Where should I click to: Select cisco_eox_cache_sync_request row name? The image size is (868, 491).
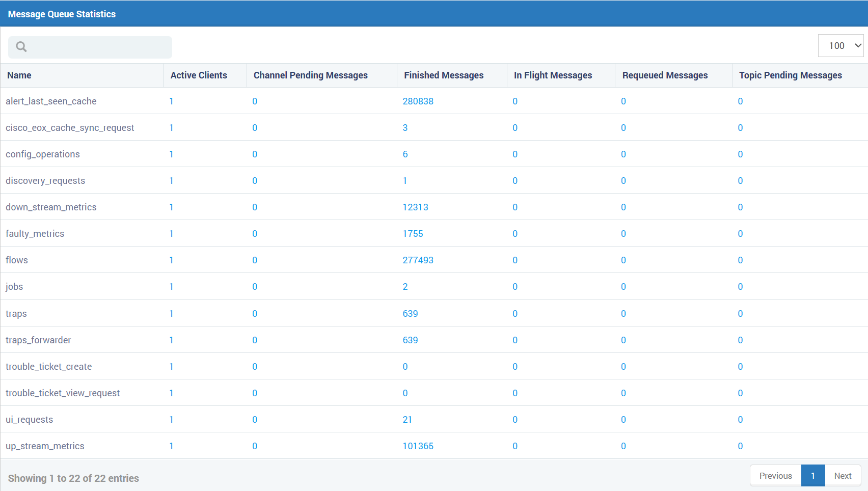coord(70,128)
